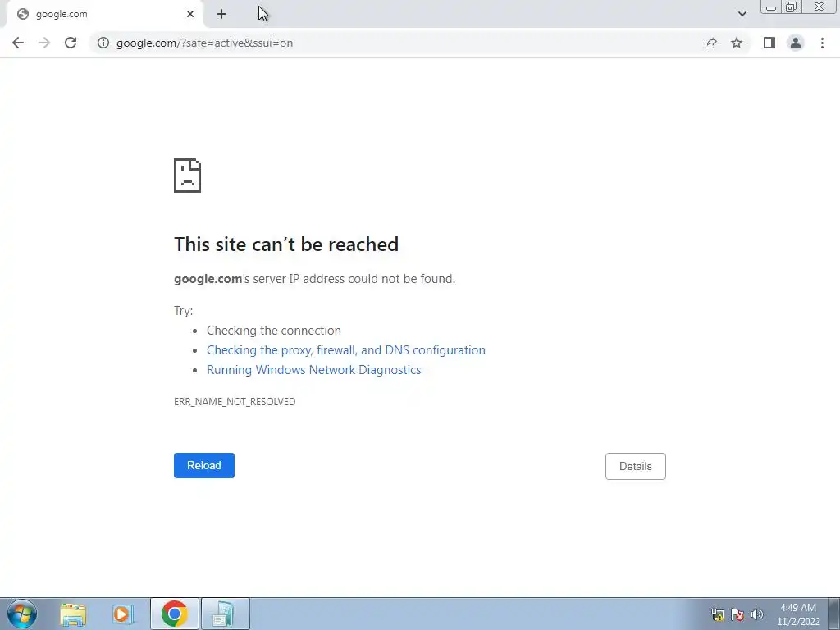
Task: Open Windows Media Player from taskbar
Action: (x=123, y=614)
